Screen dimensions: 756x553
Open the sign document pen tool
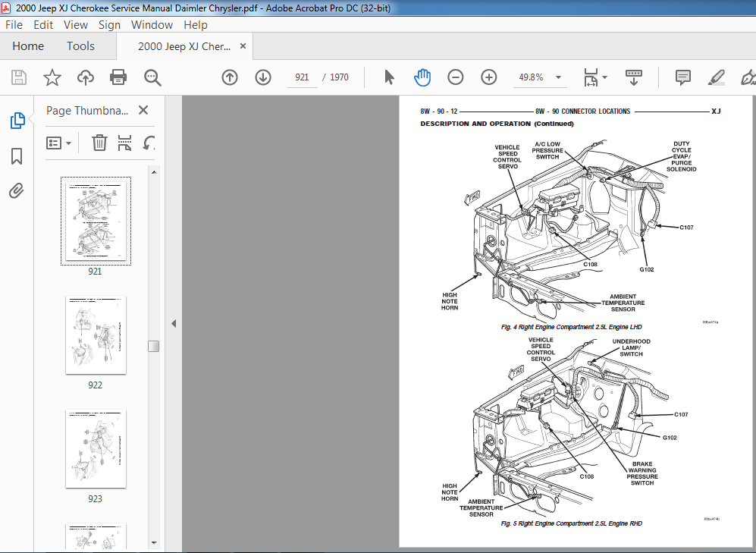pos(748,77)
